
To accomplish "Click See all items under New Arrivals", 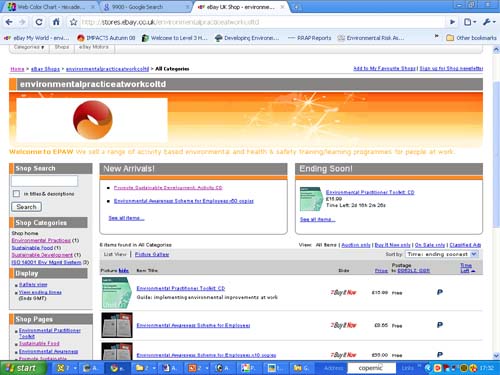I will click(x=126, y=218).
